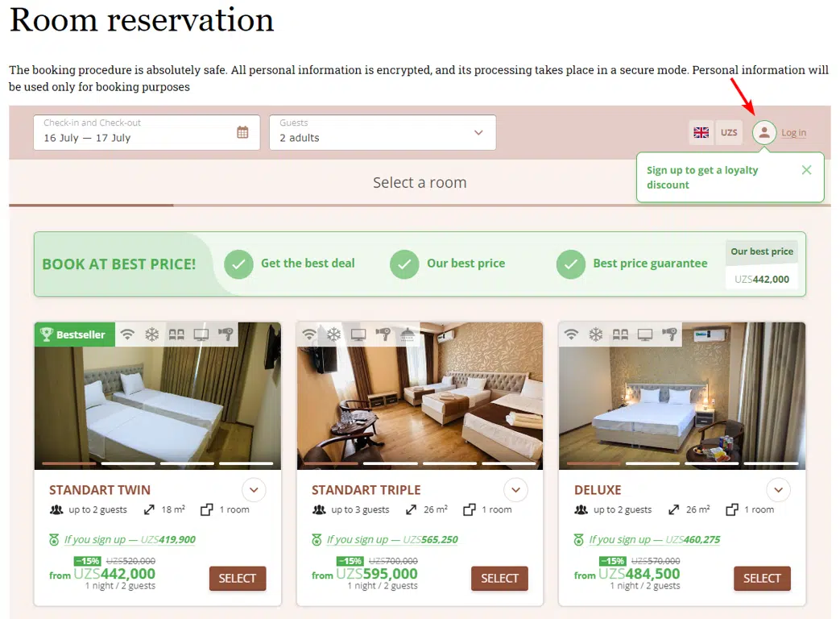The height and width of the screenshot is (619, 840).
Task: Click trophy icon on Bestseller badge
Action: pos(47,334)
